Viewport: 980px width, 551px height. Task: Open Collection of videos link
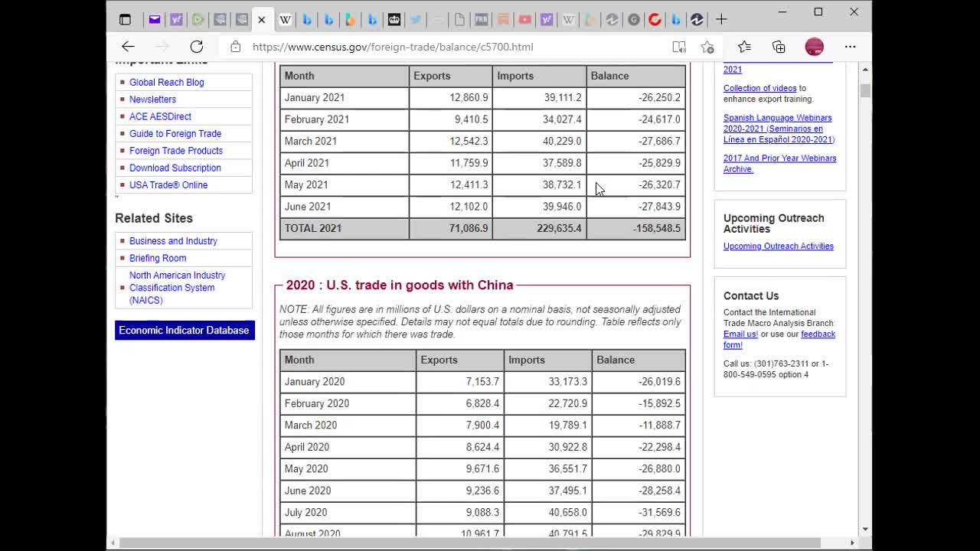[759, 88]
